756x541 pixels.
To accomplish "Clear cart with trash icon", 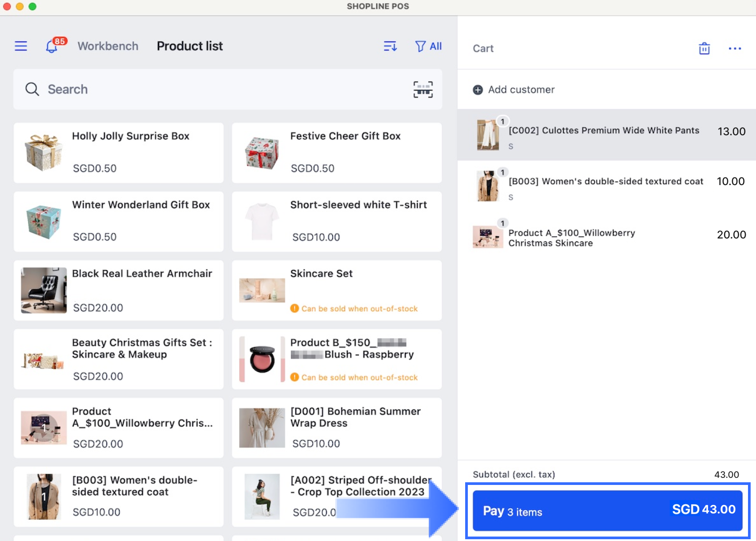I will click(x=704, y=48).
